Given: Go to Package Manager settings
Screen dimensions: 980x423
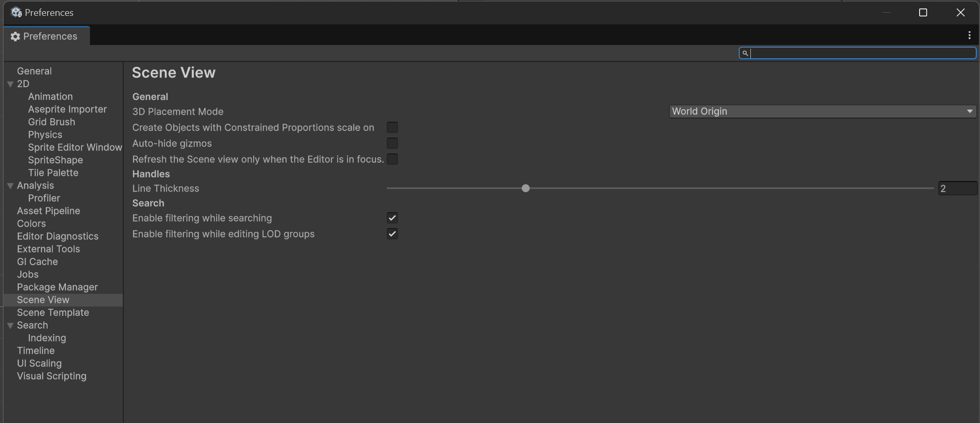Looking at the screenshot, I should click(x=57, y=287).
